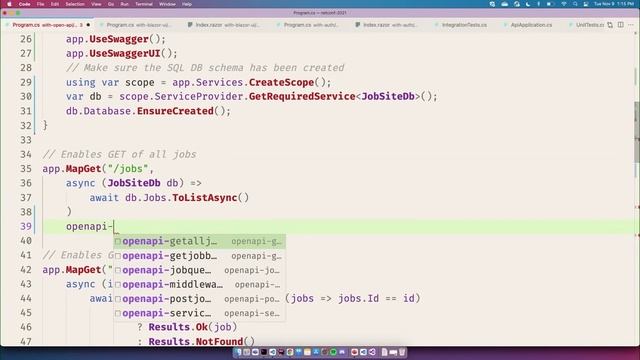Open the green Spotify icon in Dock

(333, 352)
